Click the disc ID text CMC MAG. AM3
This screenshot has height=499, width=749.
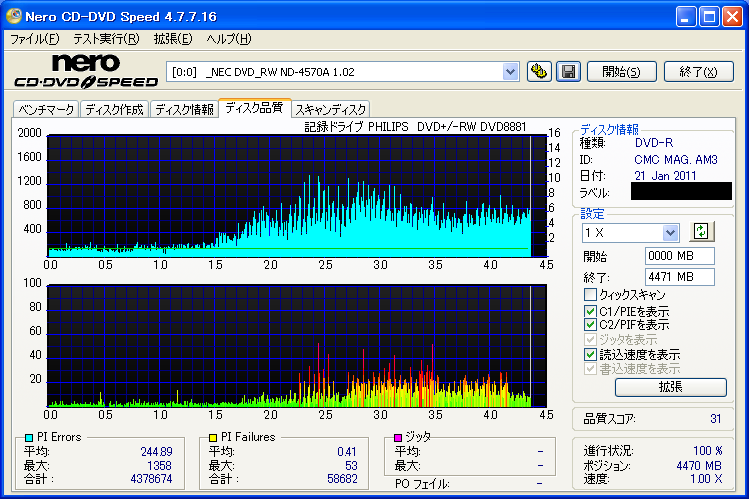tap(675, 160)
